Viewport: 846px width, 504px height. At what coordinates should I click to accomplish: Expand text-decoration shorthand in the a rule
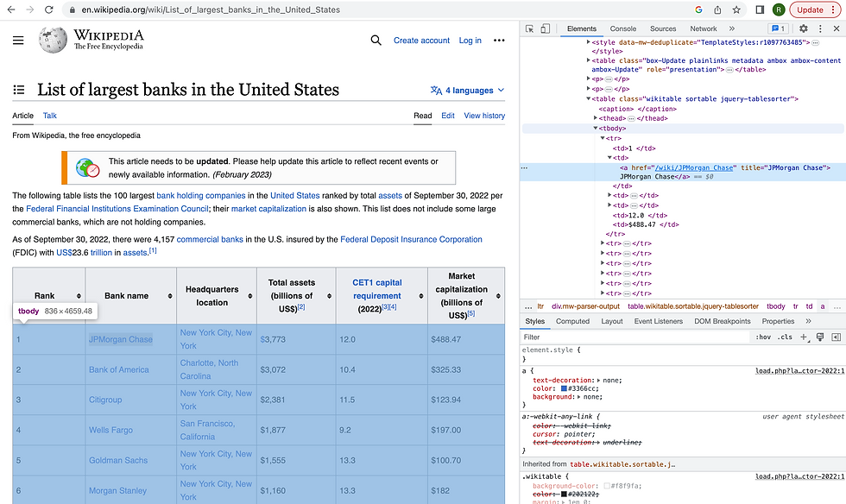click(598, 381)
